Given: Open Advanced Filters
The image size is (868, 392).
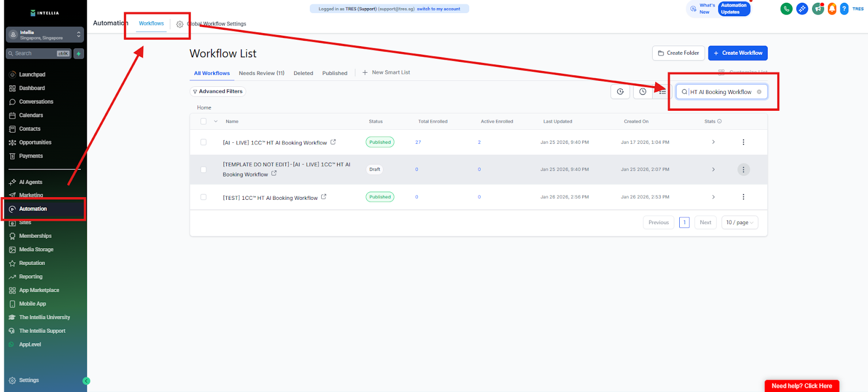Looking at the screenshot, I should point(218,92).
